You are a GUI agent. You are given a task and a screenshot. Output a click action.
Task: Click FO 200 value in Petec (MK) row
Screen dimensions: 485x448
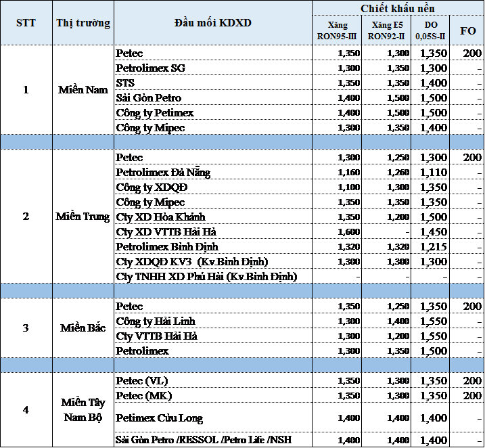pyautogui.click(x=467, y=395)
